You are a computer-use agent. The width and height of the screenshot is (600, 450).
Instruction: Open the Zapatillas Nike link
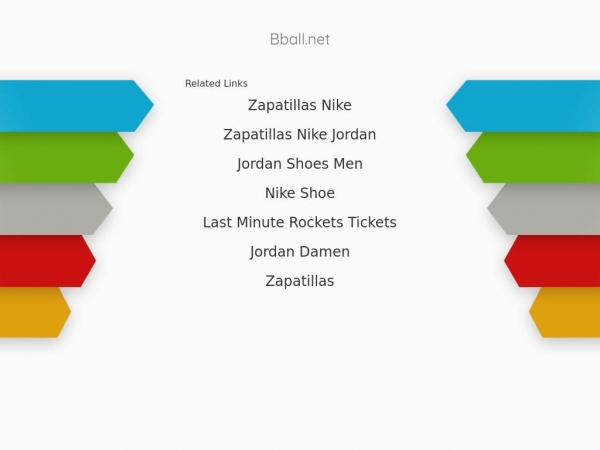click(300, 105)
